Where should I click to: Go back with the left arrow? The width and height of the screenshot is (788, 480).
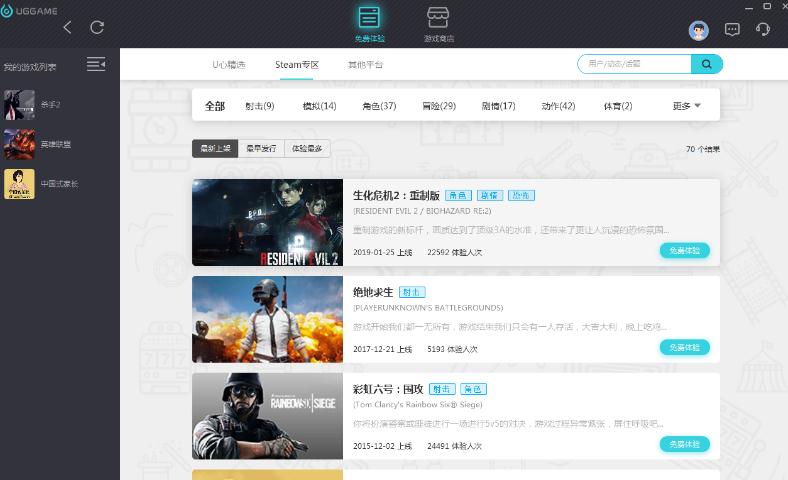click(67, 27)
